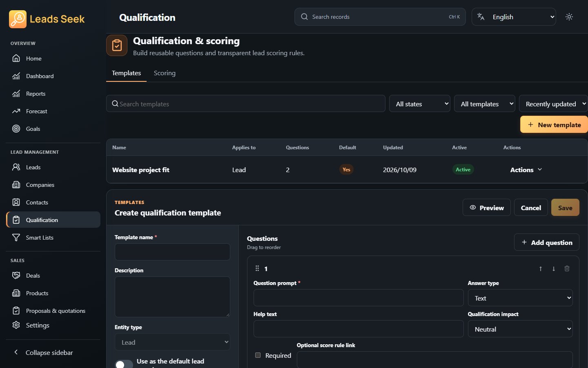Click the Template name input
The width and height of the screenshot is (588, 368).
pyautogui.click(x=172, y=252)
